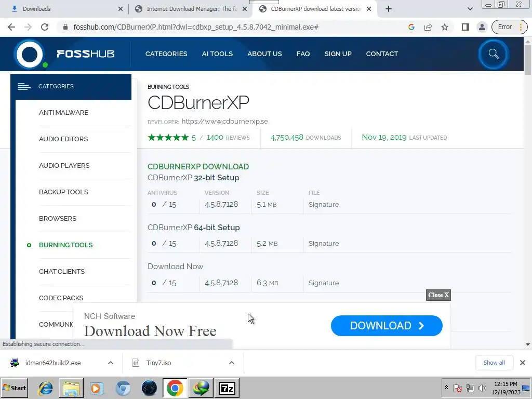Open Windows Media Player taskbar icon

tap(97, 388)
